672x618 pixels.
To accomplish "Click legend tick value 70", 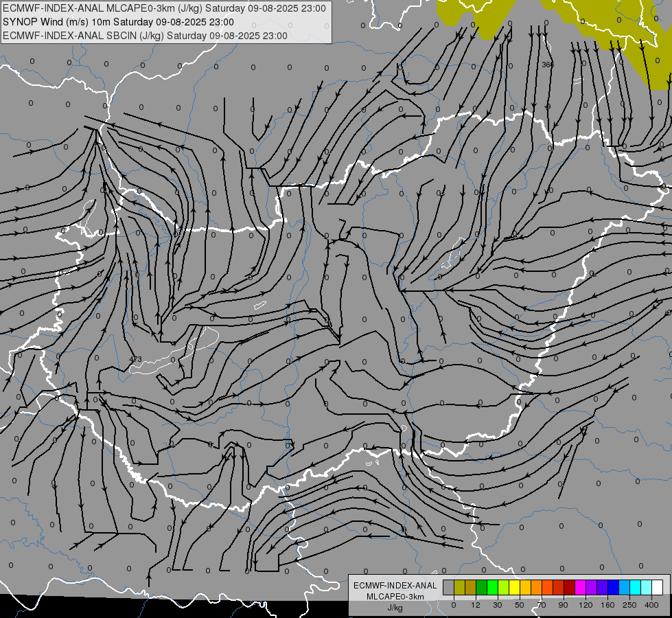I will point(542,605).
